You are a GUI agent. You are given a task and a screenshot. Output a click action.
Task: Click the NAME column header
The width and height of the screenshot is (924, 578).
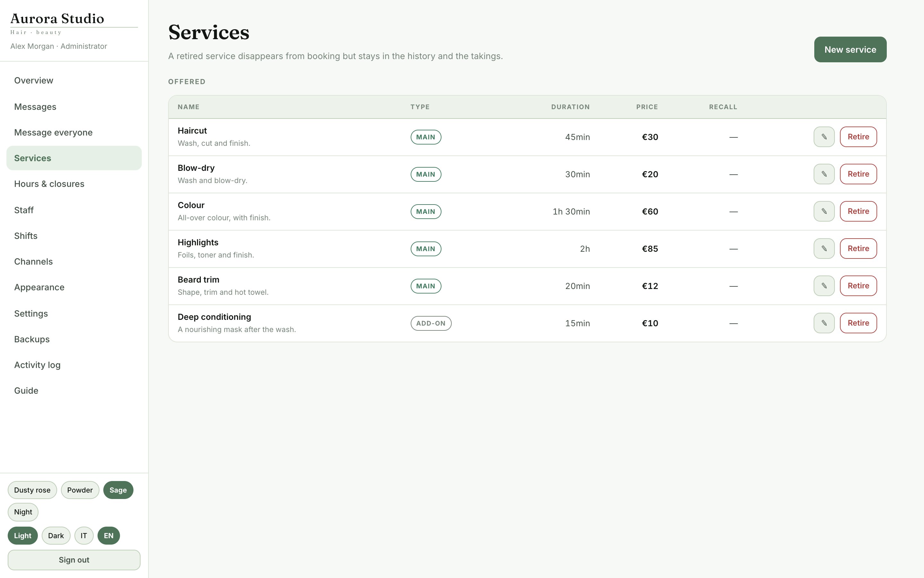(x=189, y=107)
